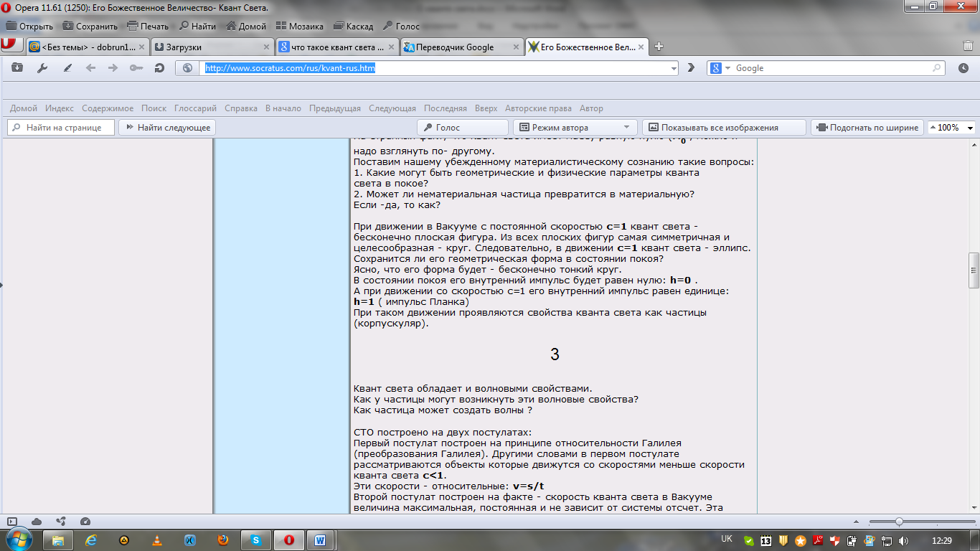Click the Печать print button
This screenshot has height=551, width=980.
[x=148, y=26]
